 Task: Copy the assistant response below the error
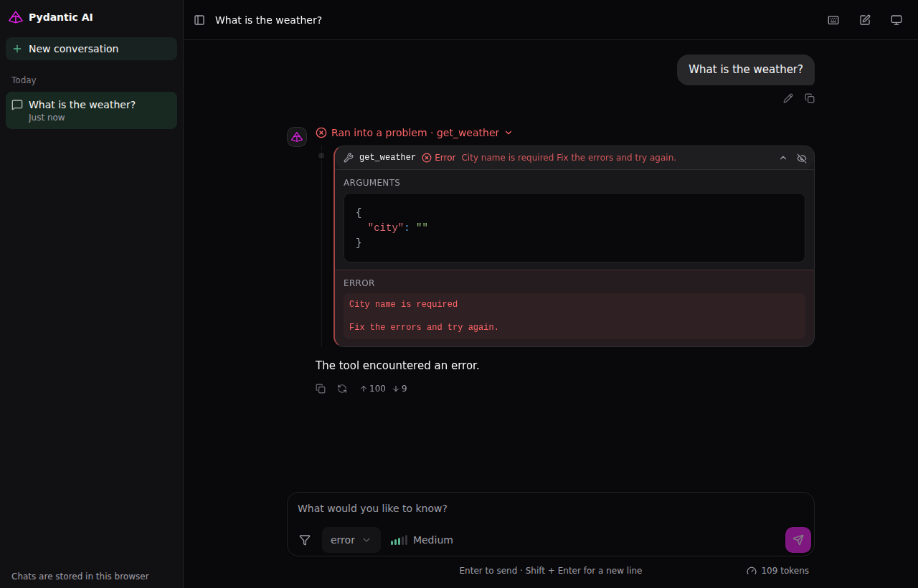pos(321,389)
